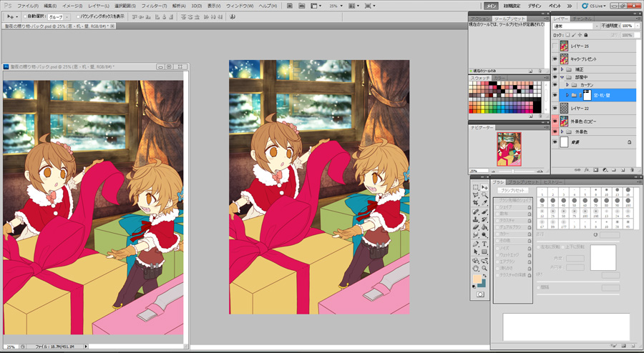This screenshot has width=644, height=353.
Task: Show hidden layer レイヤー 25
Action: pyautogui.click(x=555, y=46)
